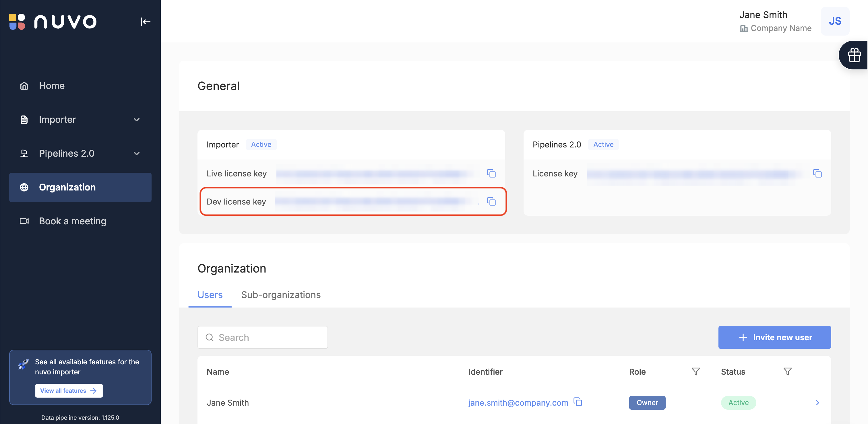Click the gift/features icon in top right corner
The height and width of the screenshot is (424, 868).
coord(855,54)
